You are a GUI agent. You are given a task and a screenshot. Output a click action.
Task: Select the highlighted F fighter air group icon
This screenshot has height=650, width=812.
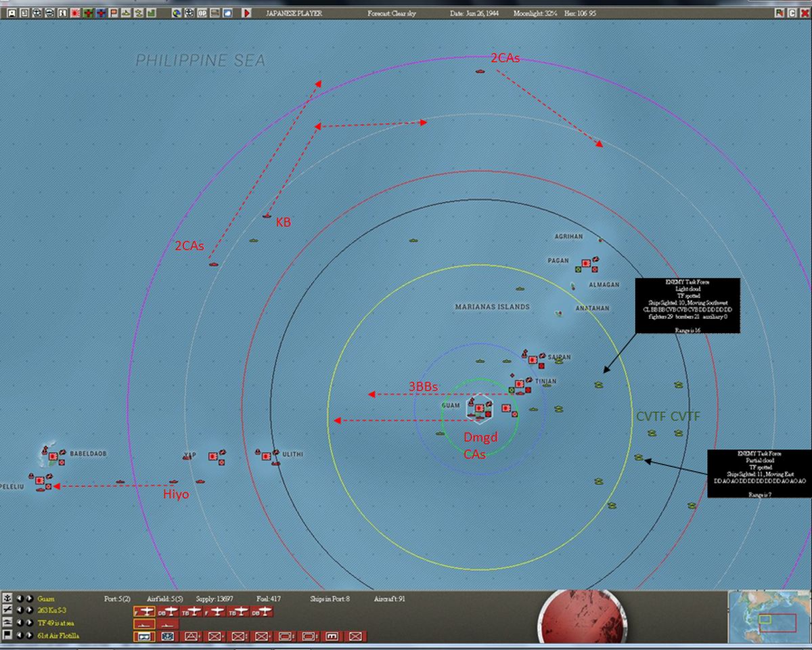point(144,610)
